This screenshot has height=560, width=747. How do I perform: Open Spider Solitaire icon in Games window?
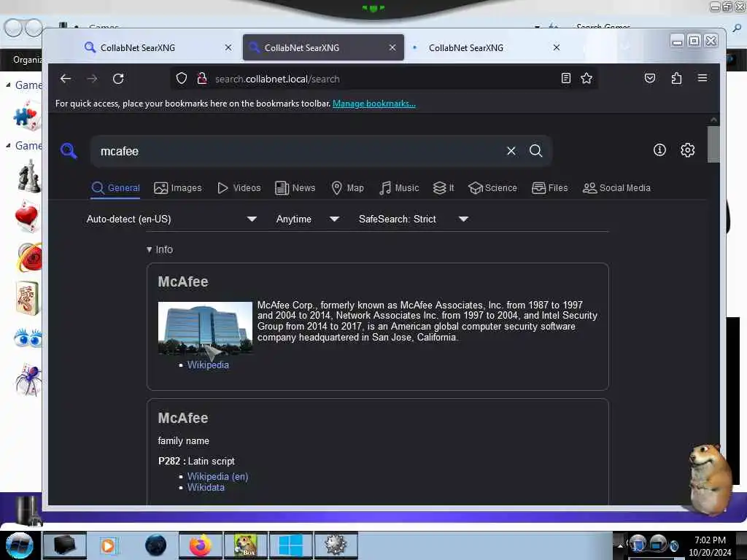(x=28, y=379)
